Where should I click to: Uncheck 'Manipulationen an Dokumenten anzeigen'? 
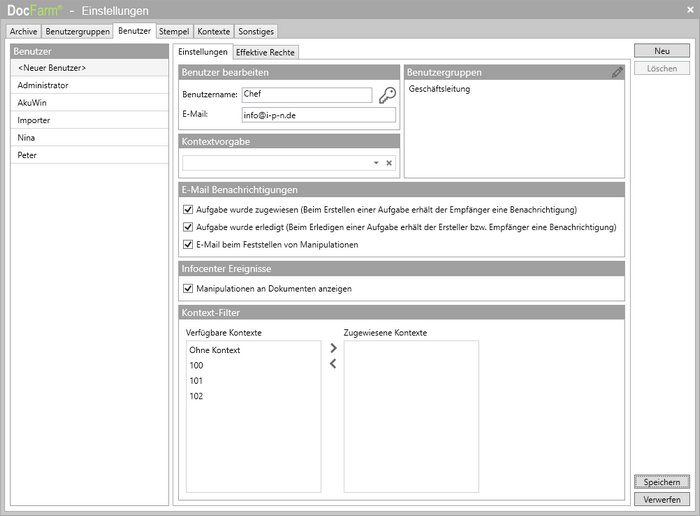[x=188, y=289]
